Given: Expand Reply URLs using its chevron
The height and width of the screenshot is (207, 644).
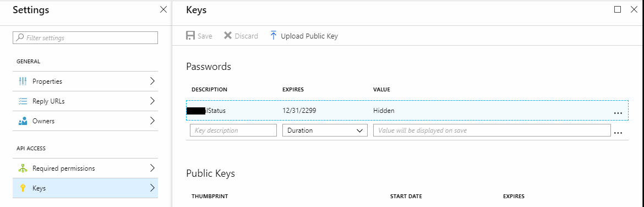Looking at the screenshot, I should point(152,101).
